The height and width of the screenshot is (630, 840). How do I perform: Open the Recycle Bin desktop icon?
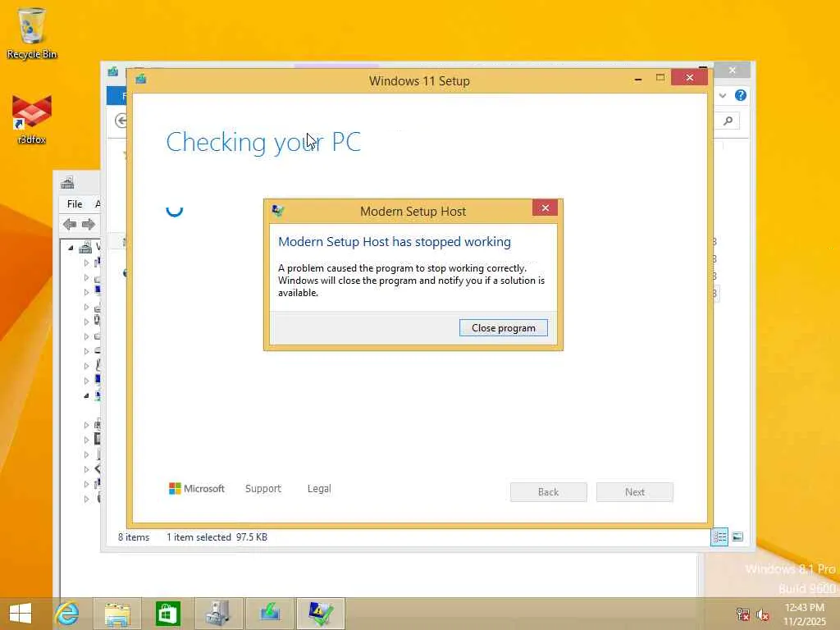click(x=32, y=33)
